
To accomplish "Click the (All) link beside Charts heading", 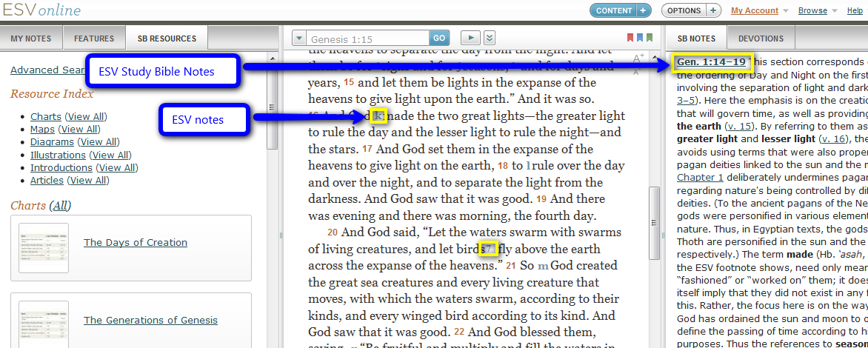I will click(x=60, y=206).
